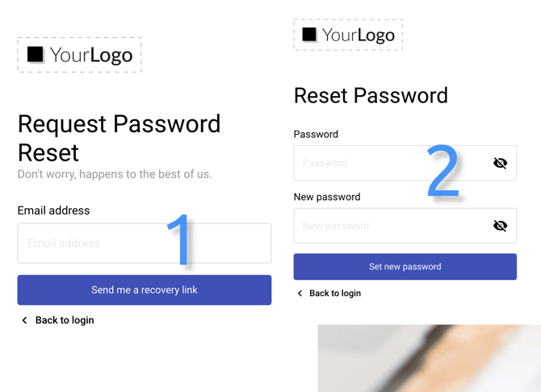This screenshot has height=392, width=541.
Task: Click the Email address field label
Action: (53, 211)
